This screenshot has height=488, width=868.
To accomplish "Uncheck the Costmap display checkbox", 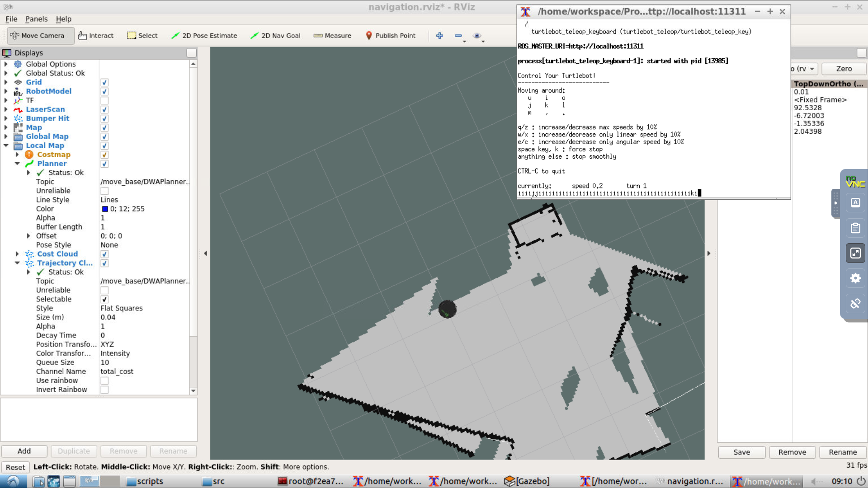I will (104, 155).
